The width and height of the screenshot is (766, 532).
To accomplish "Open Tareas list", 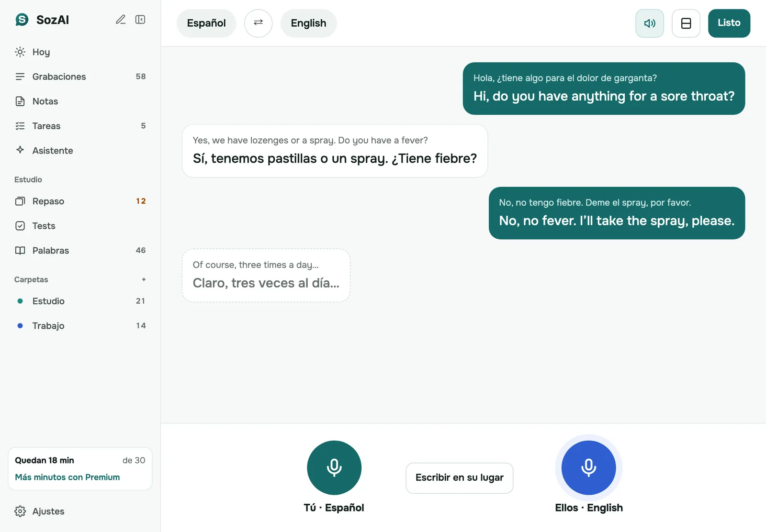I will tap(80, 126).
